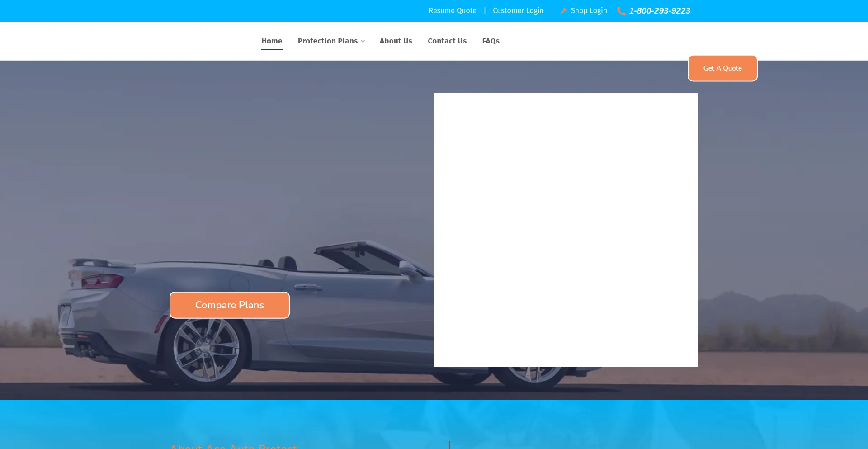Click the orange phone handset icon
868x449 pixels.
[x=622, y=11]
